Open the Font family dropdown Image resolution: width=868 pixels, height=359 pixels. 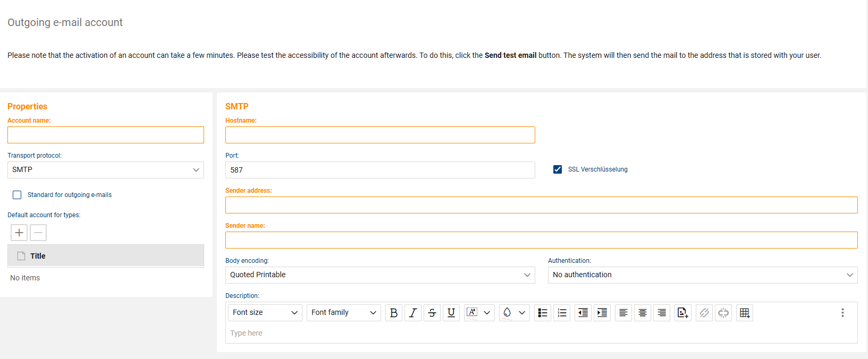[x=344, y=313]
